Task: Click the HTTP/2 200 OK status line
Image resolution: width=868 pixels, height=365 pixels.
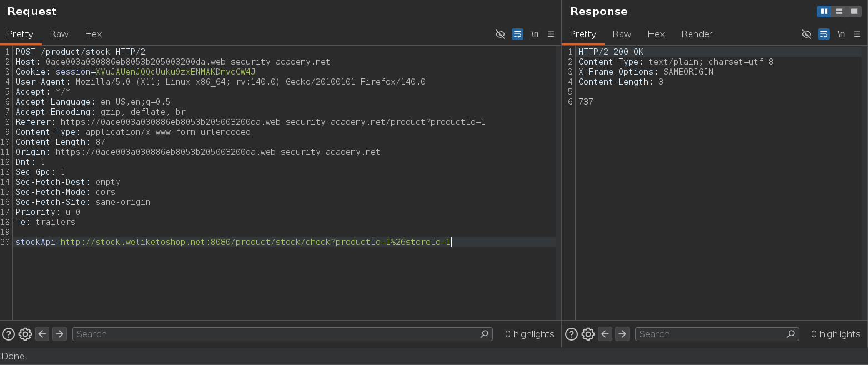Action: pyautogui.click(x=611, y=52)
